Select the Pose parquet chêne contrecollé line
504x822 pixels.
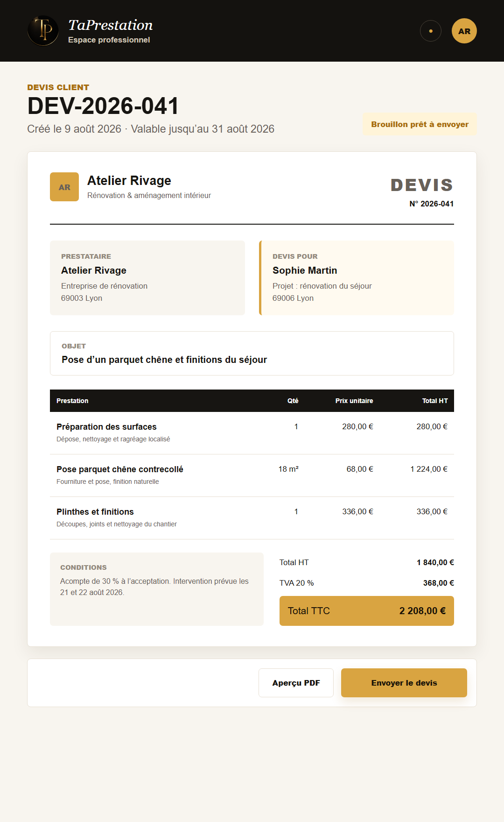[x=252, y=475]
